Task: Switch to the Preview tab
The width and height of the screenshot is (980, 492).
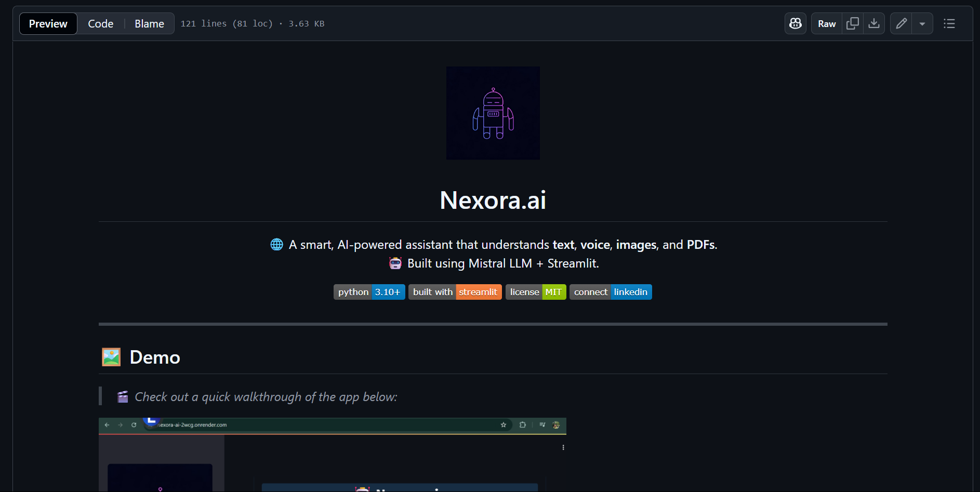Action: (48, 23)
